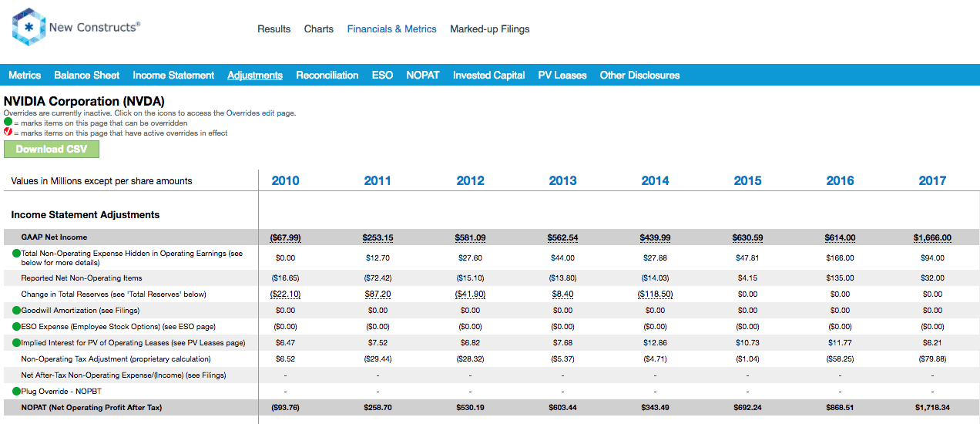Click 2012 GAAP Net Income $581.09

[470, 237]
